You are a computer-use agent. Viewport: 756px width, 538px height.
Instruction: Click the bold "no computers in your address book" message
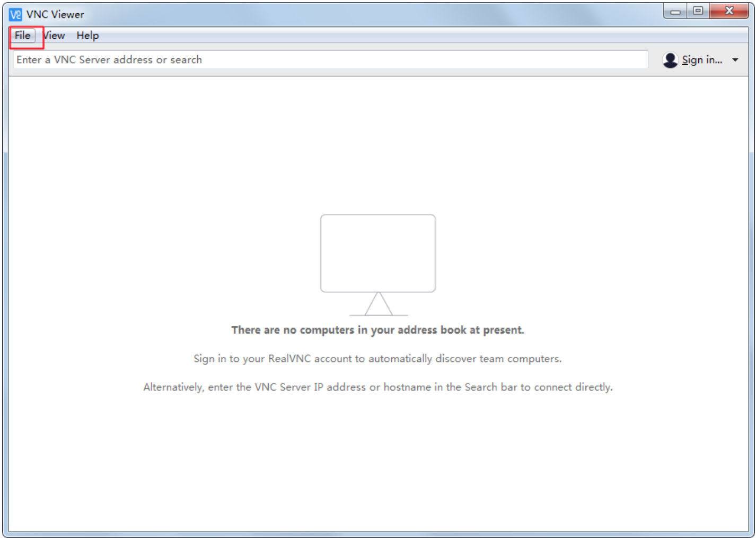[377, 330]
